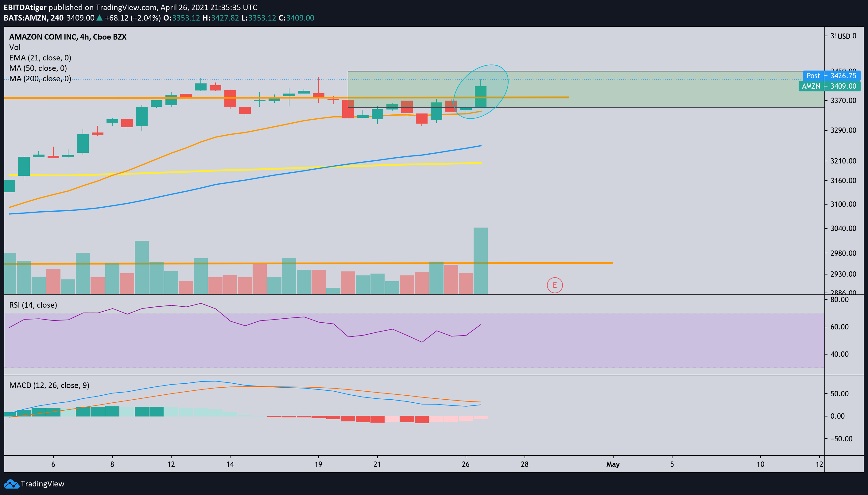Screen dimensions: 868x495
Task: Click the RSI 60.00 axis label
Action: [x=839, y=327]
